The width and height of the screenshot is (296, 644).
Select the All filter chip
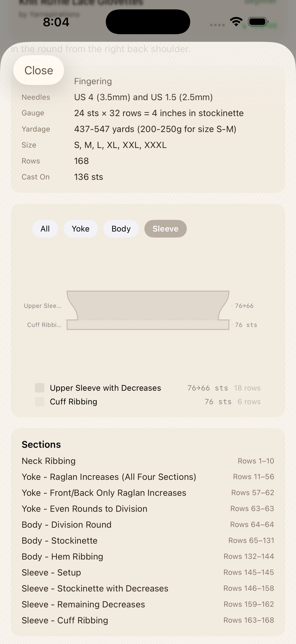point(45,229)
